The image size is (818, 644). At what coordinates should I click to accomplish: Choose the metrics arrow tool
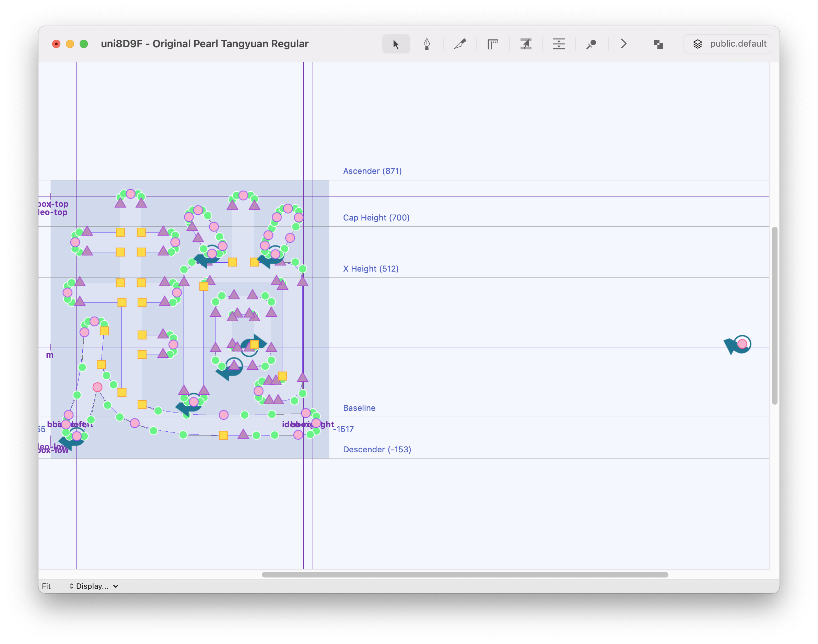(526, 44)
